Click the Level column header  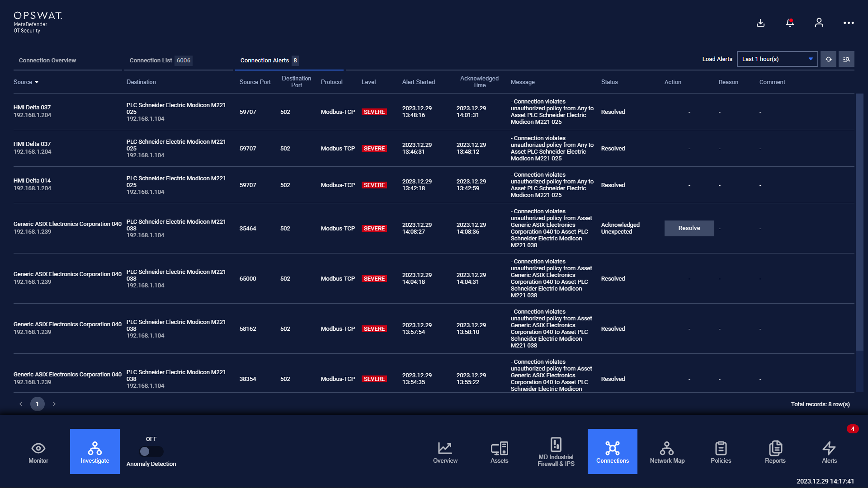pyautogui.click(x=368, y=82)
